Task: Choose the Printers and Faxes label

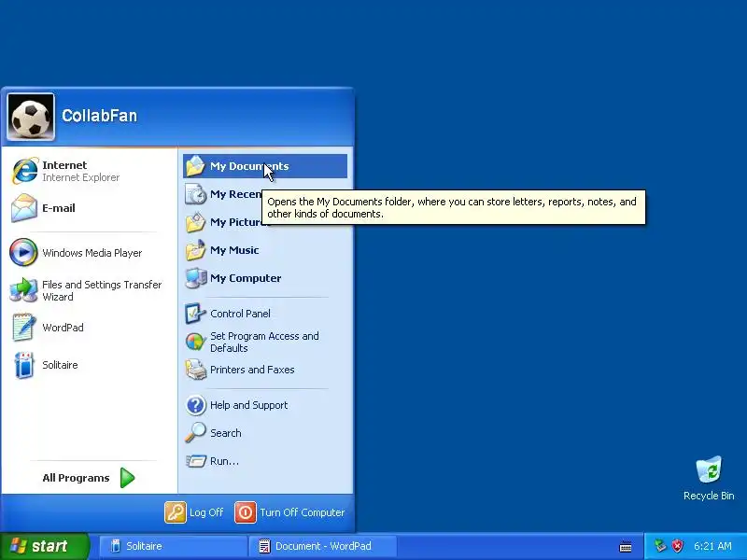Action: click(x=252, y=370)
